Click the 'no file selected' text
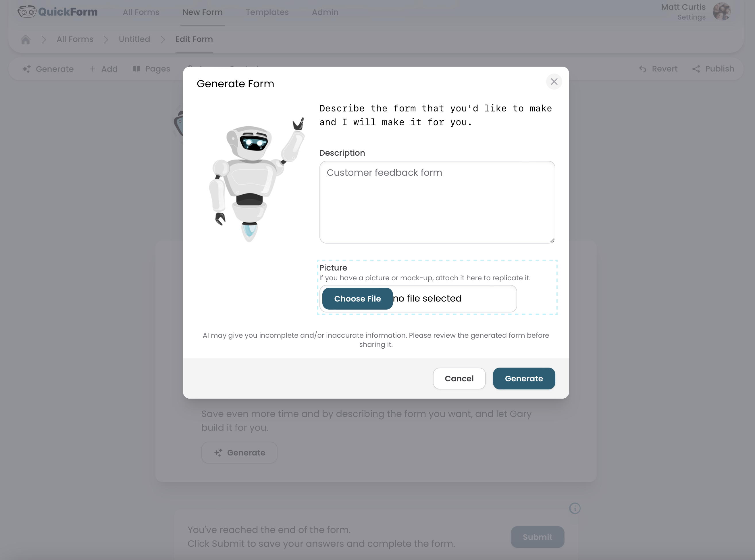This screenshot has width=755, height=560. [427, 298]
